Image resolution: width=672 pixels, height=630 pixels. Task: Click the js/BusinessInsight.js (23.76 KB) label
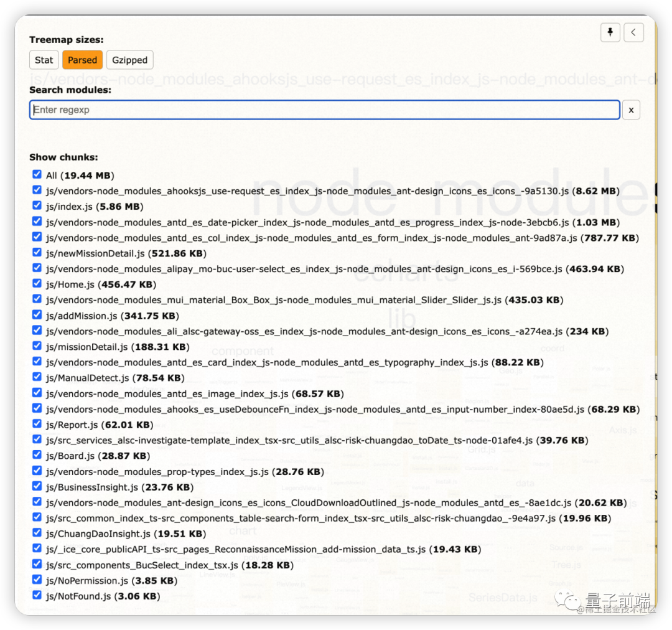tap(120, 487)
